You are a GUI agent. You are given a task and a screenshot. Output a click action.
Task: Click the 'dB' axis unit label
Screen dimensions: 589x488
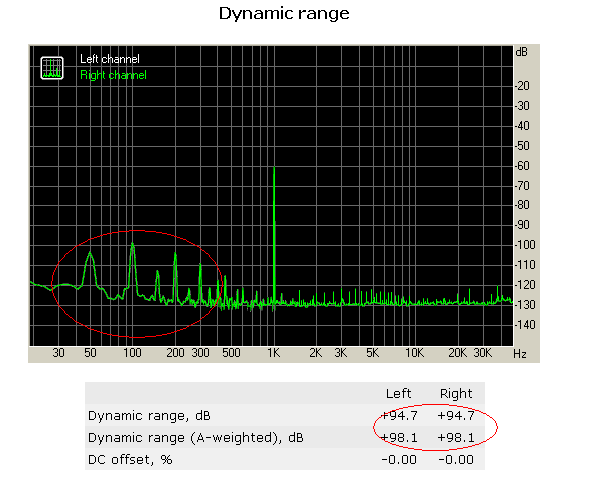[x=521, y=52]
